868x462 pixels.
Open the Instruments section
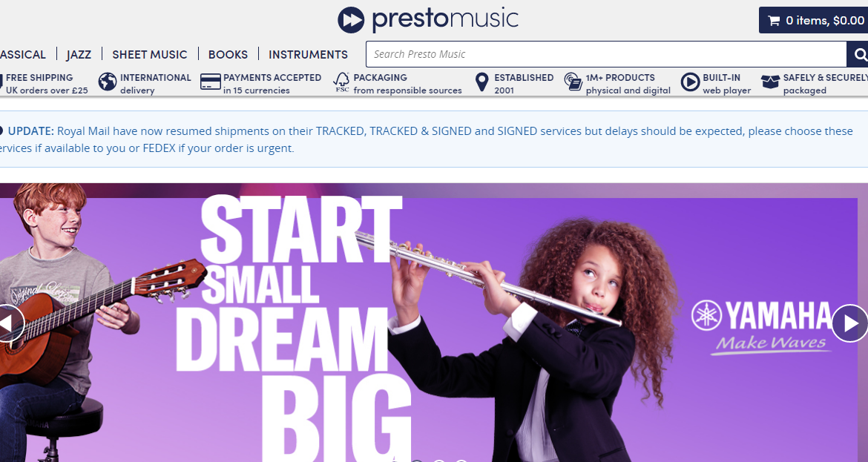click(x=309, y=54)
